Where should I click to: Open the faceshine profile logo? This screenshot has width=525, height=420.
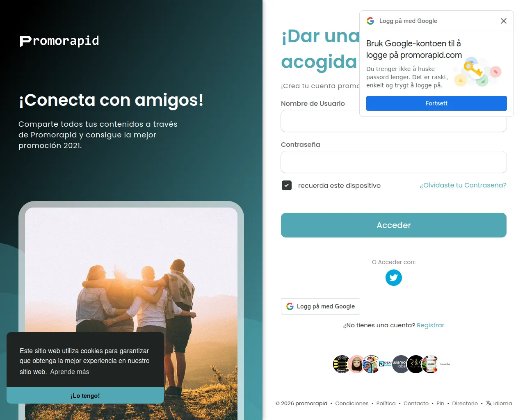445,364
